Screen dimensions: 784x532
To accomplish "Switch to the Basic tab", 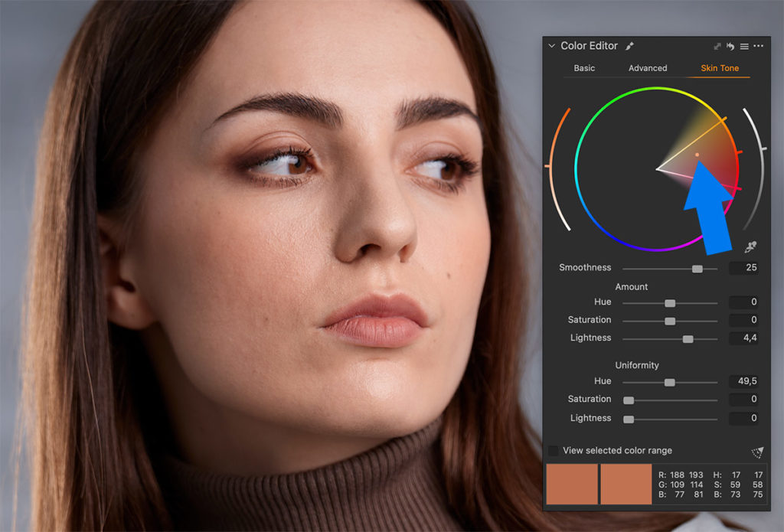I will click(584, 68).
